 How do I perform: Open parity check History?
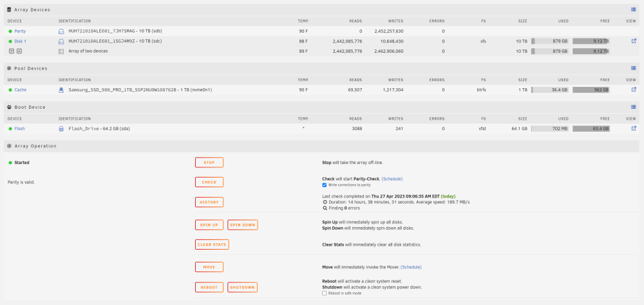point(209,202)
